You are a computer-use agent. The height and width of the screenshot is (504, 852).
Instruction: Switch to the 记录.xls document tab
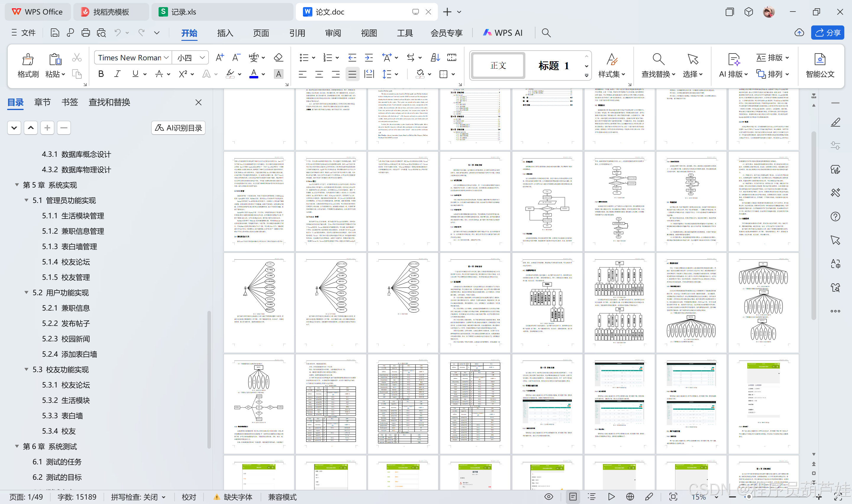(222, 12)
